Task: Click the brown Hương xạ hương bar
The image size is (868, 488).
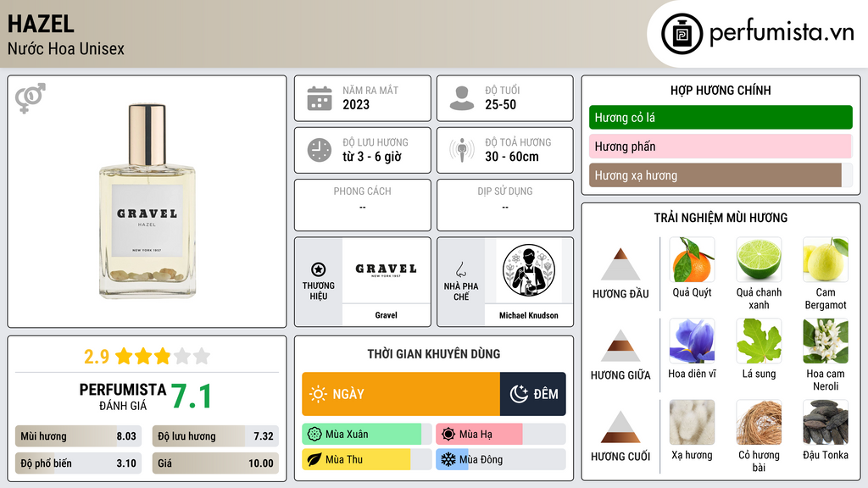Action: [x=721, y=175]
